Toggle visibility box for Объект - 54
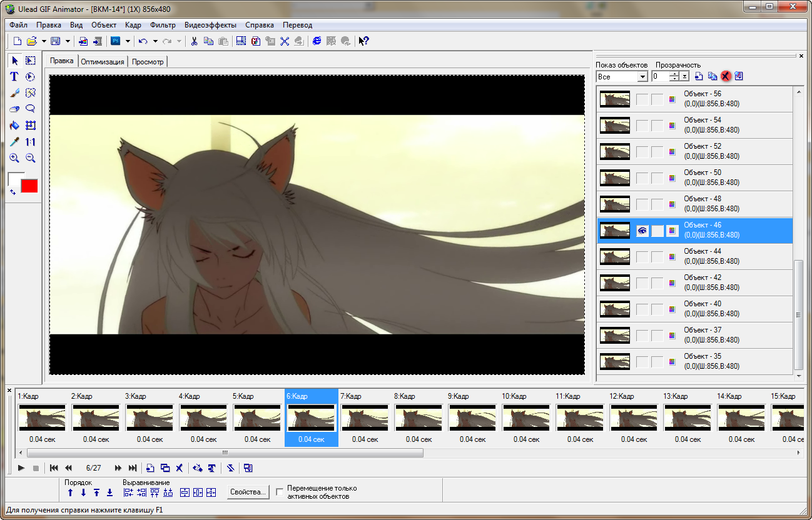The image size is (812, 520). [642, 126]
